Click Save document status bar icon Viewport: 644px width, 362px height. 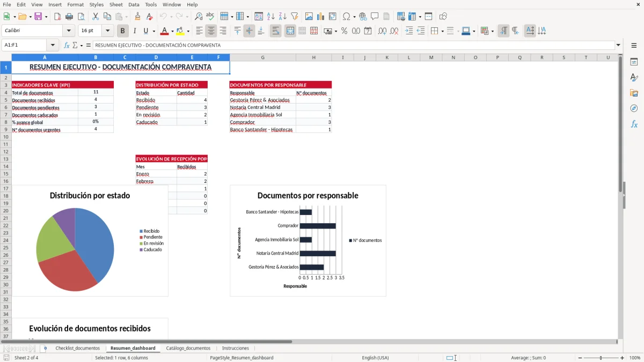(6, 358)
